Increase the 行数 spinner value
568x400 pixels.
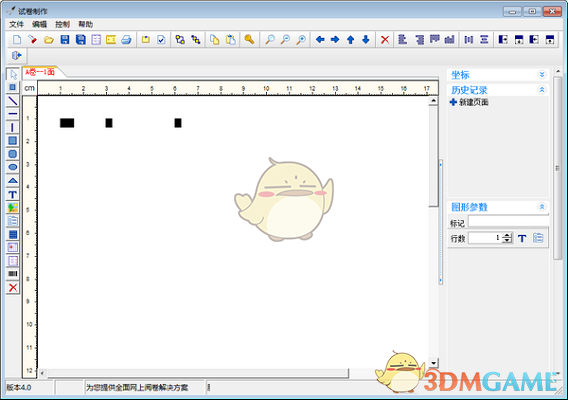tap(508, 235)
